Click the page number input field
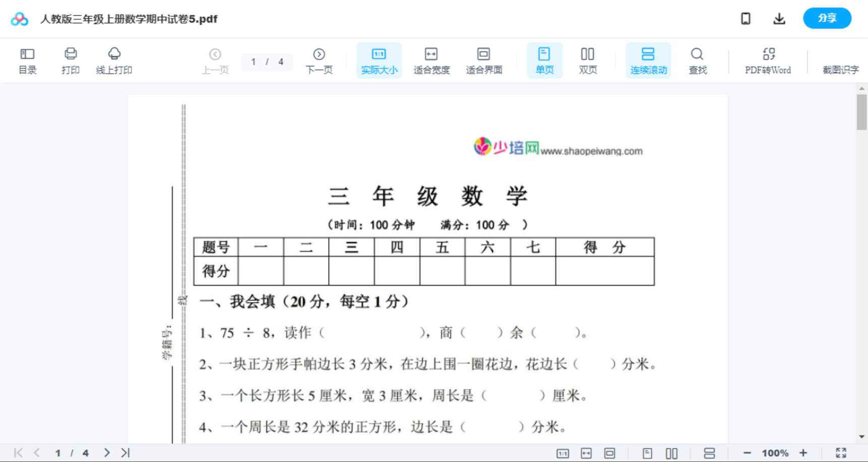The image size is (868, 462). (253, 61)
